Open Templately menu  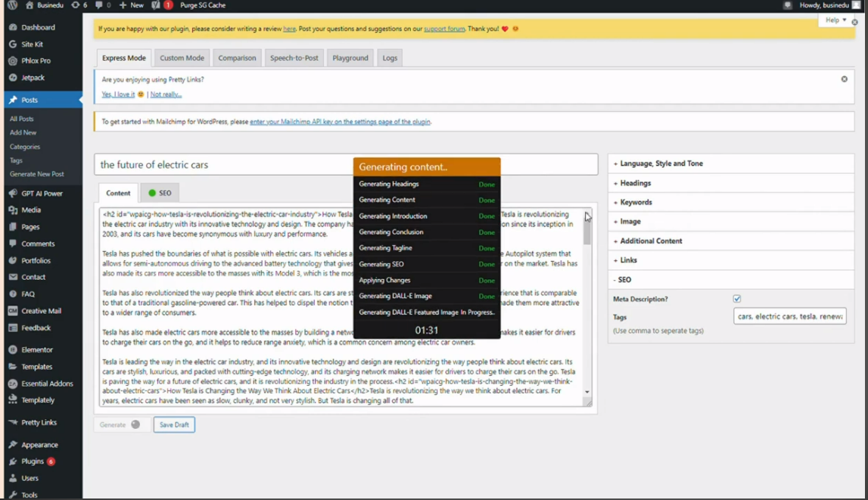coord(38,400)
